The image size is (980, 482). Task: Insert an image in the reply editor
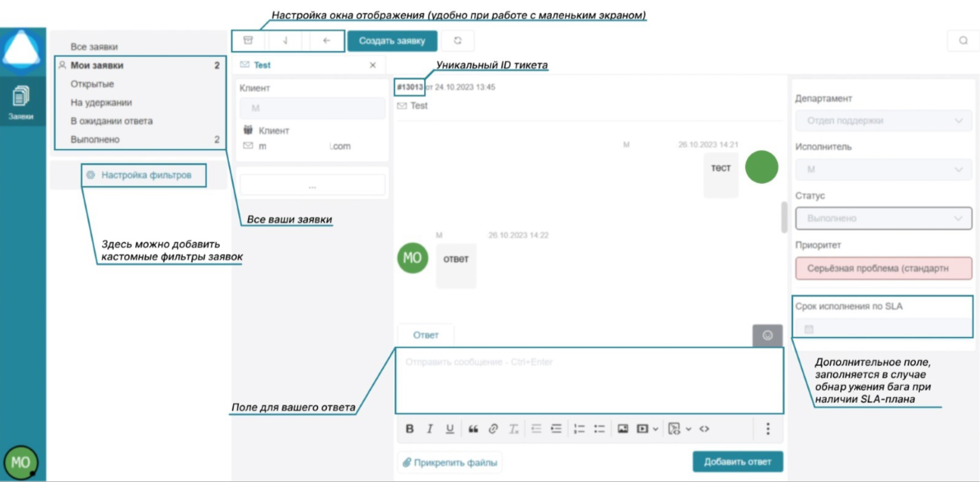pyautogui.click(x=623, y=428)
